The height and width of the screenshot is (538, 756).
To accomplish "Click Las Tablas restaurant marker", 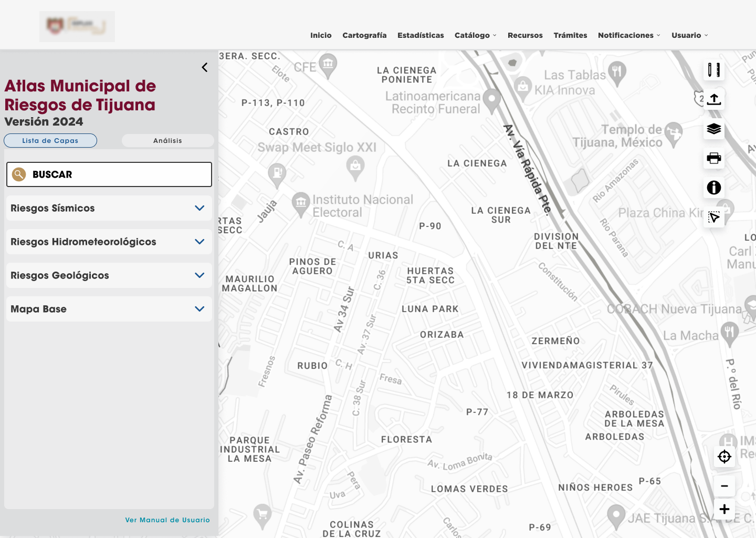I will pos(617,74).
